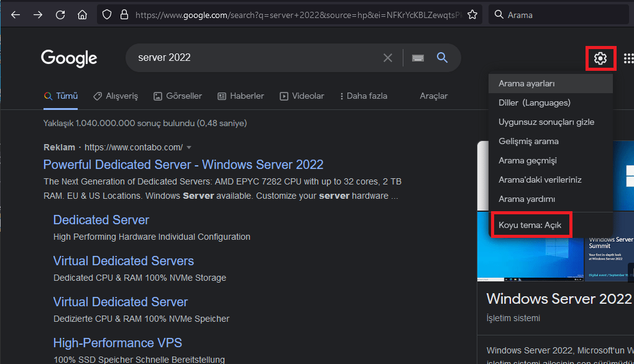The width and height of the screenshot is (634, 364).
Task: Open the Google apps grid
Action: 628,58
